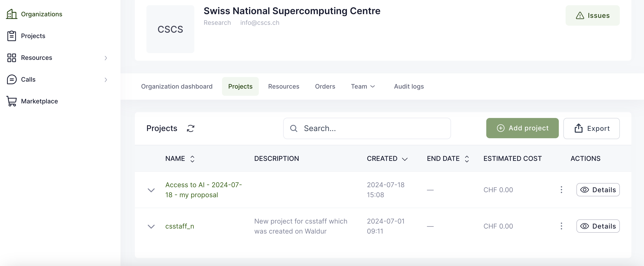The width and height of the screenshot is (644, 266).
Task: Switch to the Resources tab
Action: [283, 86]
